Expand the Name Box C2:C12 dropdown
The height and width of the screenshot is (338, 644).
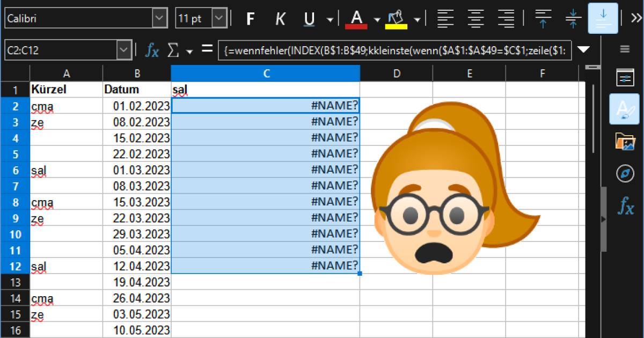click(124, 50)
